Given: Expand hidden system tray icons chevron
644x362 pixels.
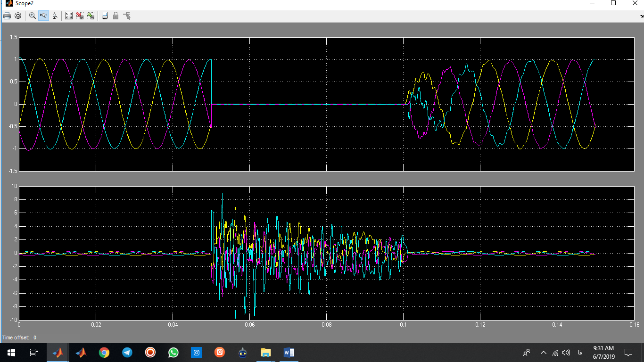Looking at the screenshot, I should click(543, 353).
